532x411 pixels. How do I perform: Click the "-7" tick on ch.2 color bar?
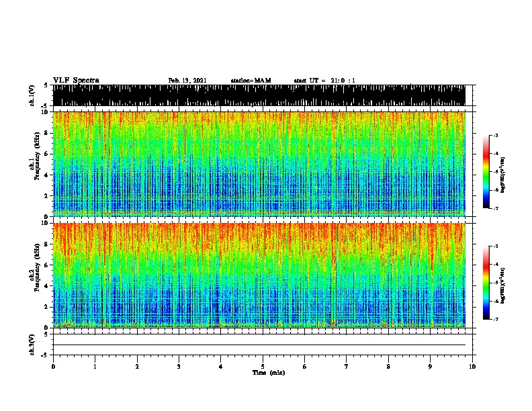pos(495,319)
